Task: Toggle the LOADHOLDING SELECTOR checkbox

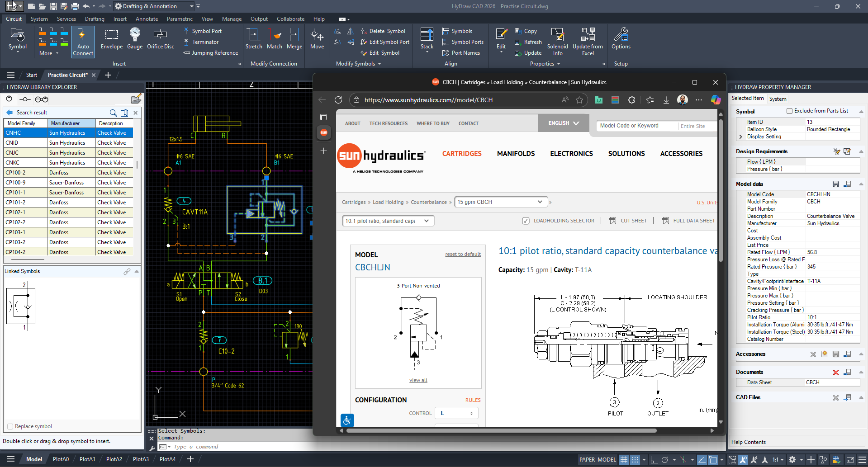Action: coord(526,221)
